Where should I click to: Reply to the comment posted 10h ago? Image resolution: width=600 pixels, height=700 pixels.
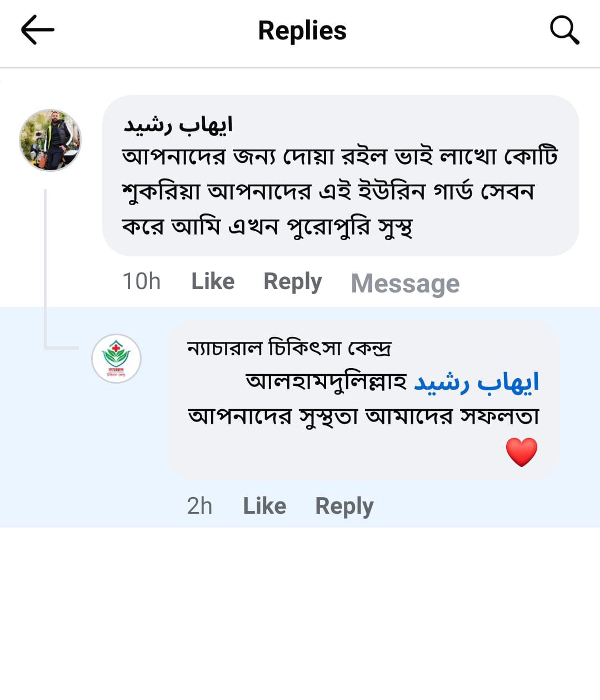pos(292,281)
